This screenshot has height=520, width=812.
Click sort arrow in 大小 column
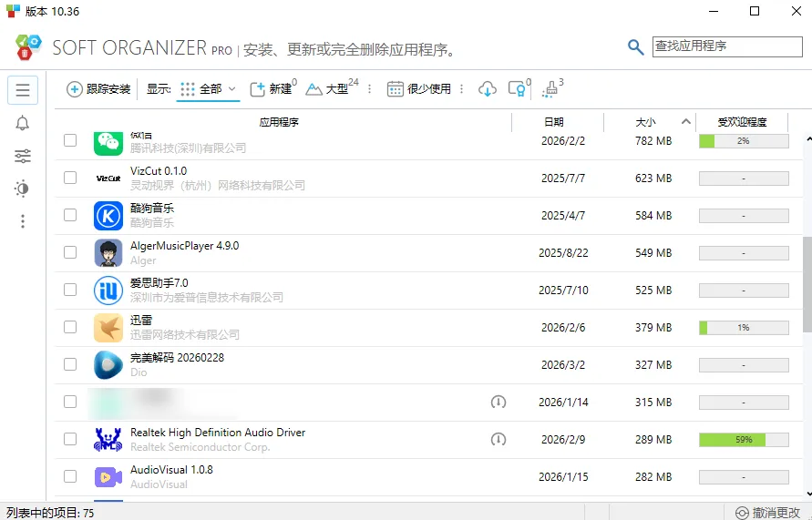pyautogui.click(x=686, y=122)
